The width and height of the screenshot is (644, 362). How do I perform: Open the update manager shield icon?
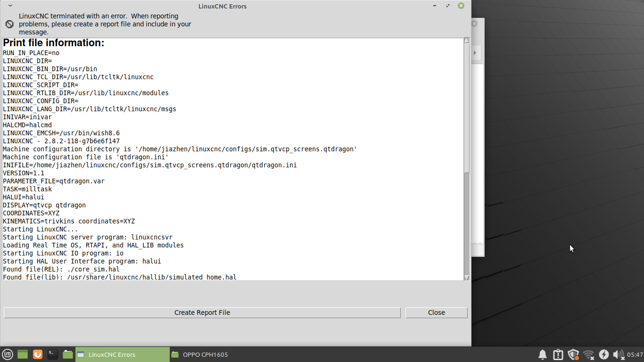[x=573, y=354]
